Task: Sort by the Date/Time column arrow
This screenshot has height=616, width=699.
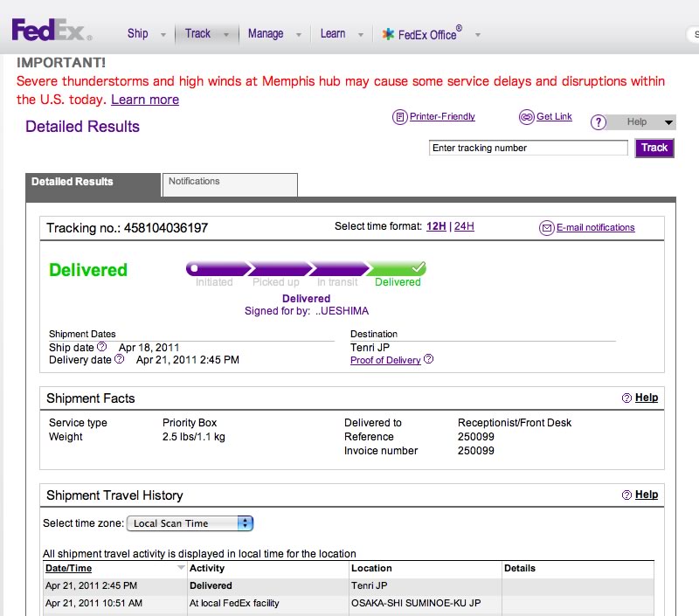Action: tap(181, 567)
